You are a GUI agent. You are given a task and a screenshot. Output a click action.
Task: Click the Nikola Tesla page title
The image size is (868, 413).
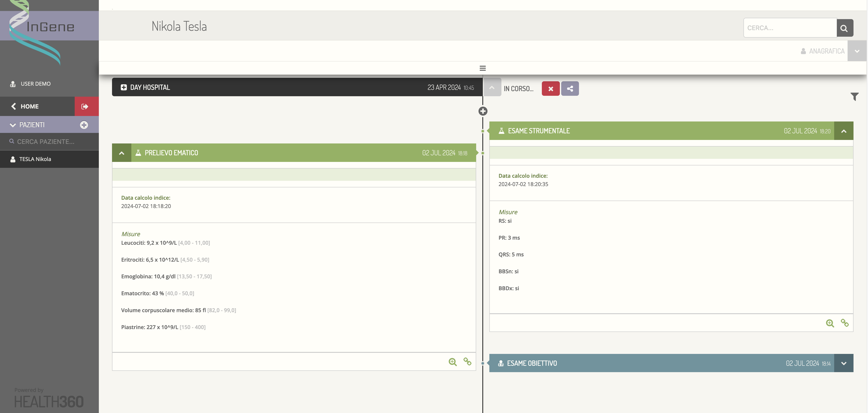tap(179, 26)
